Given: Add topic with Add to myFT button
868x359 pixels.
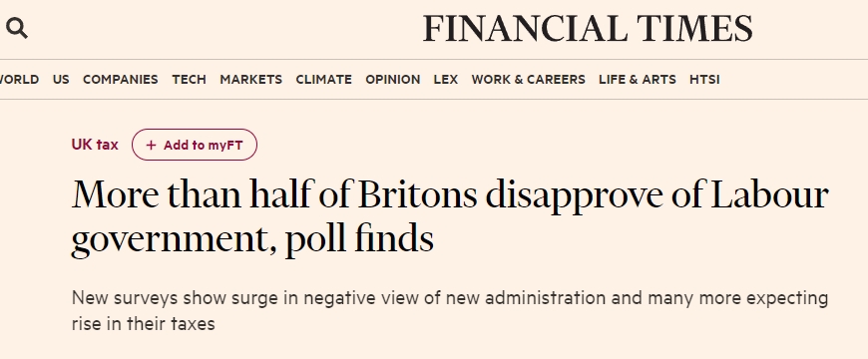Looking at the screenshot, I should pos(195,145).
